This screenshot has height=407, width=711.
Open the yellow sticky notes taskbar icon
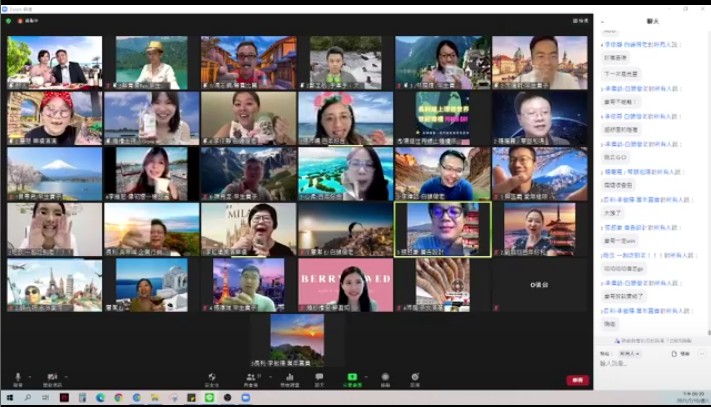click(191, 397)
